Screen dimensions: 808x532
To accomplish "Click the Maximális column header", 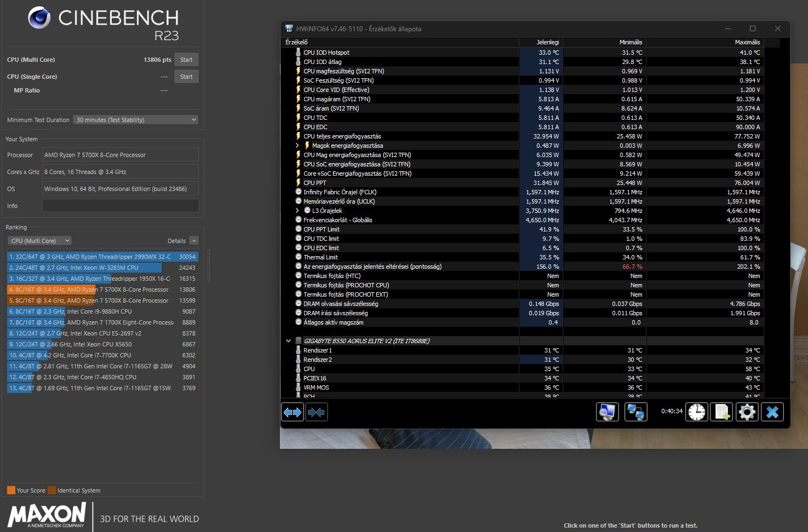I will coord(705,42).
